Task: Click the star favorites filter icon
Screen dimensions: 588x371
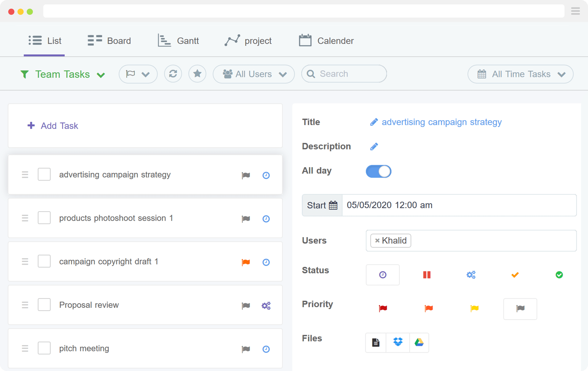Action: coord(197,74)
